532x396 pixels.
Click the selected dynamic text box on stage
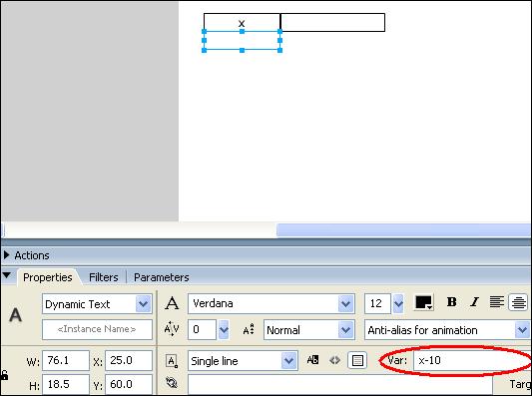pos(242,41)
